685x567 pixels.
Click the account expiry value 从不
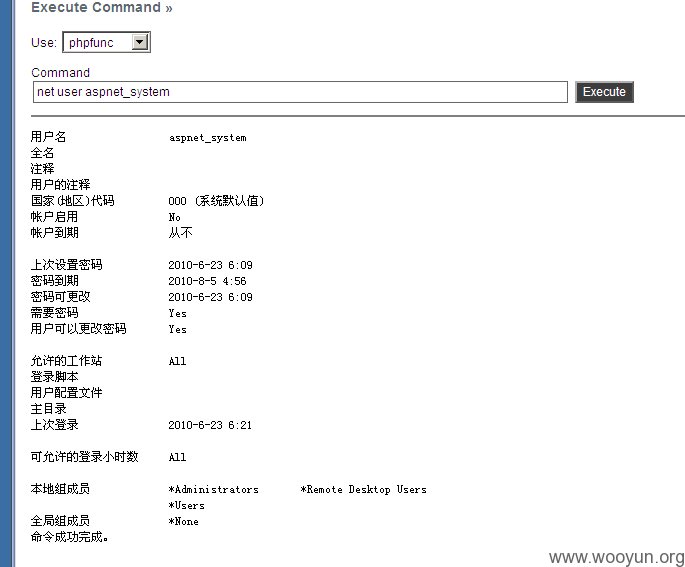(x=180, y=233)
